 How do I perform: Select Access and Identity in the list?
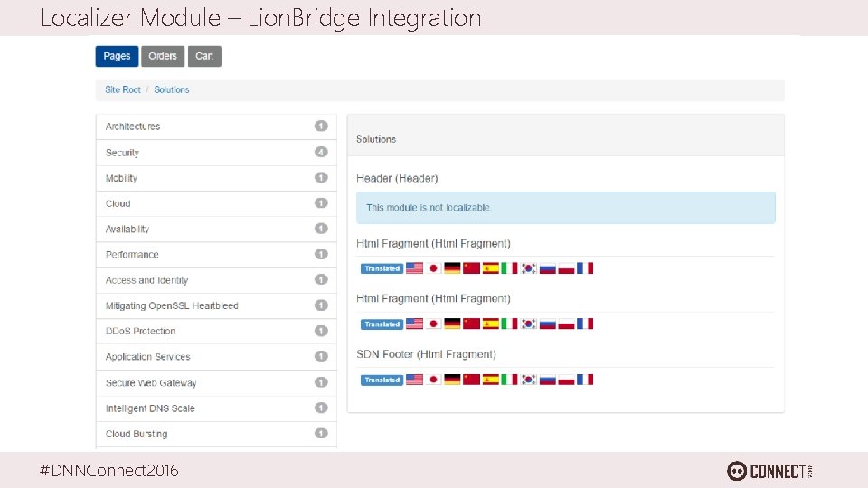(216, 280)
